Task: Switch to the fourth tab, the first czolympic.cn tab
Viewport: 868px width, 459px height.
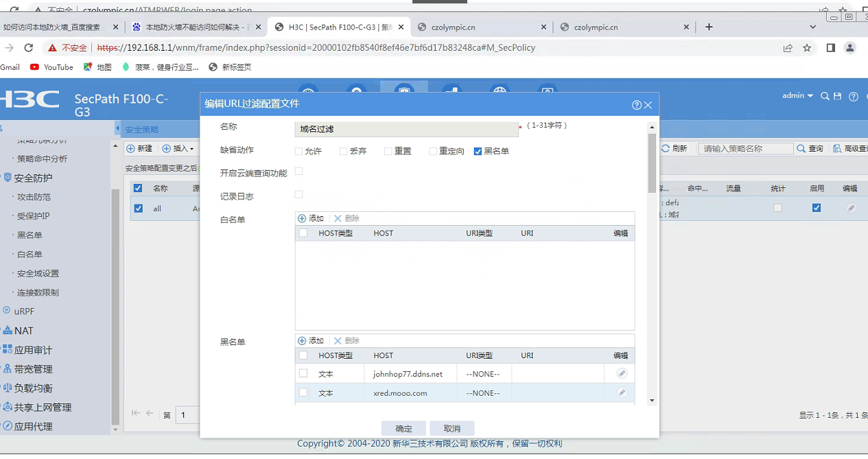Action: pos(480,27)
